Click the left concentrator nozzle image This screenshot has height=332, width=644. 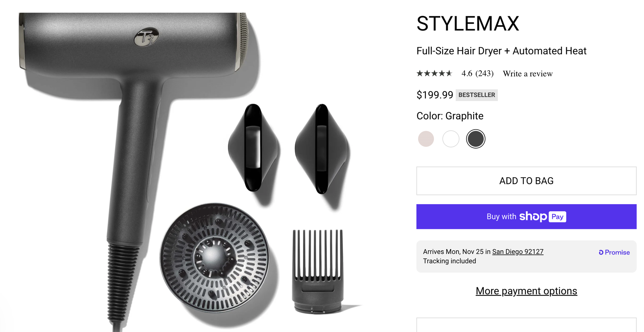pos(253,148)
